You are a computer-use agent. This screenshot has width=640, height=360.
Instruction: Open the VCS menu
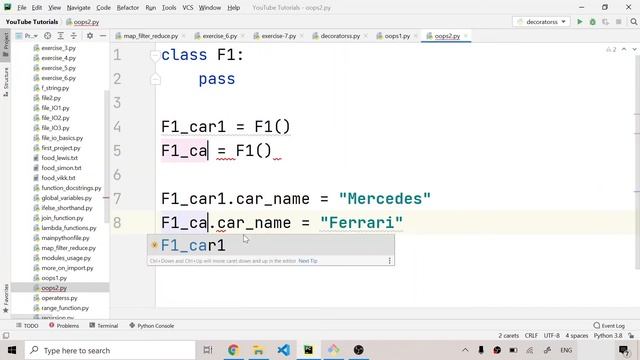tap(188, 7)
